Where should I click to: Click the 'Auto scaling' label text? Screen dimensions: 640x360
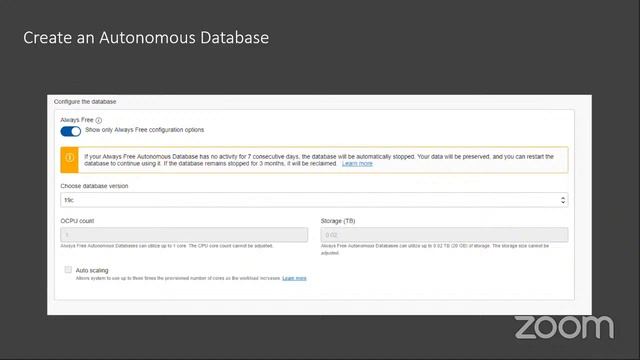pyautogui.click(x=92, y=270)
